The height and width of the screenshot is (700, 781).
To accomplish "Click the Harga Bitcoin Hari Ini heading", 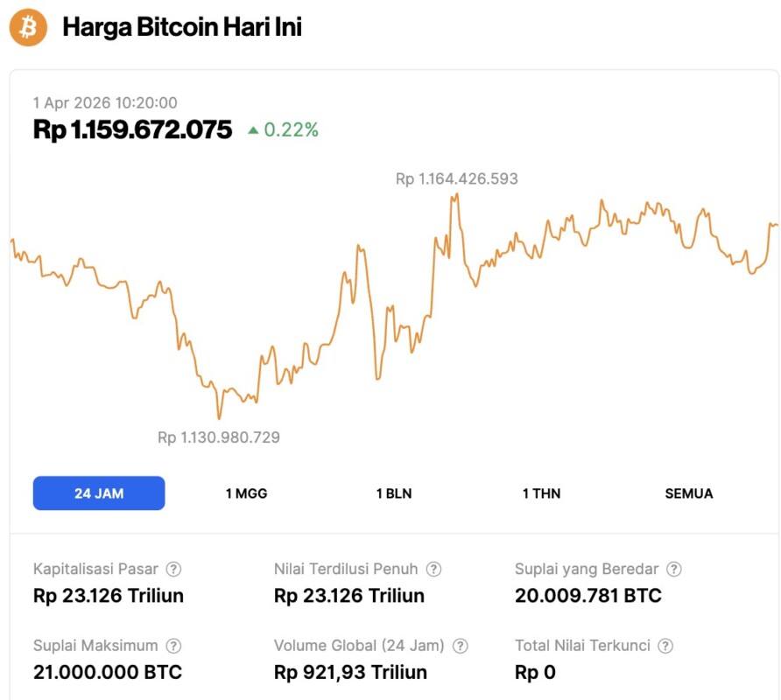I will tap(182, 28).
